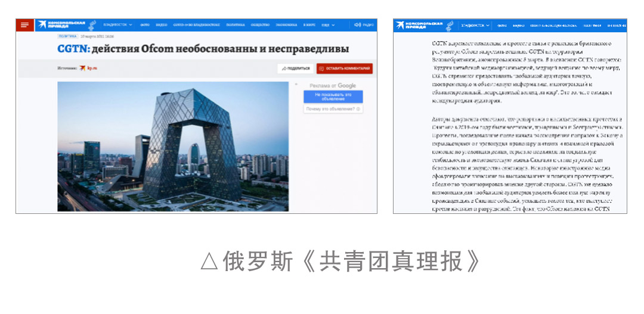644x314 pixels.
Task: Click the anniversary emblem beside the left logo
Action: click(x=91, y=25)
